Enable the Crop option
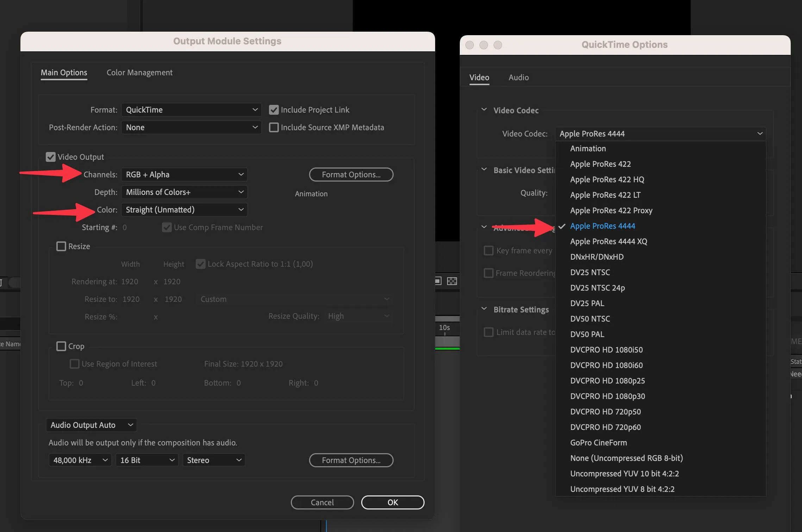 pyautogui.click(x=62, y=346)
